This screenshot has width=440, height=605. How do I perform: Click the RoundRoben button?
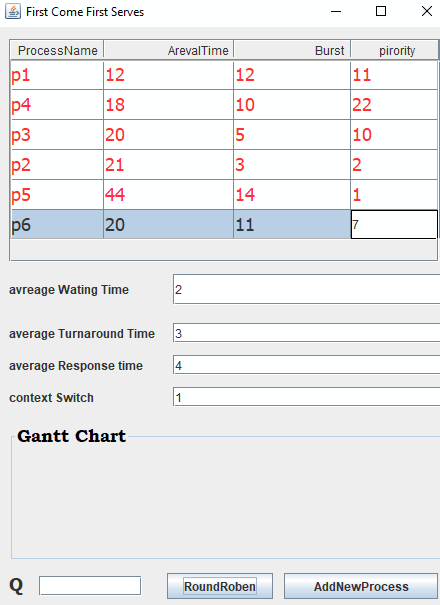tap(220, 586)
